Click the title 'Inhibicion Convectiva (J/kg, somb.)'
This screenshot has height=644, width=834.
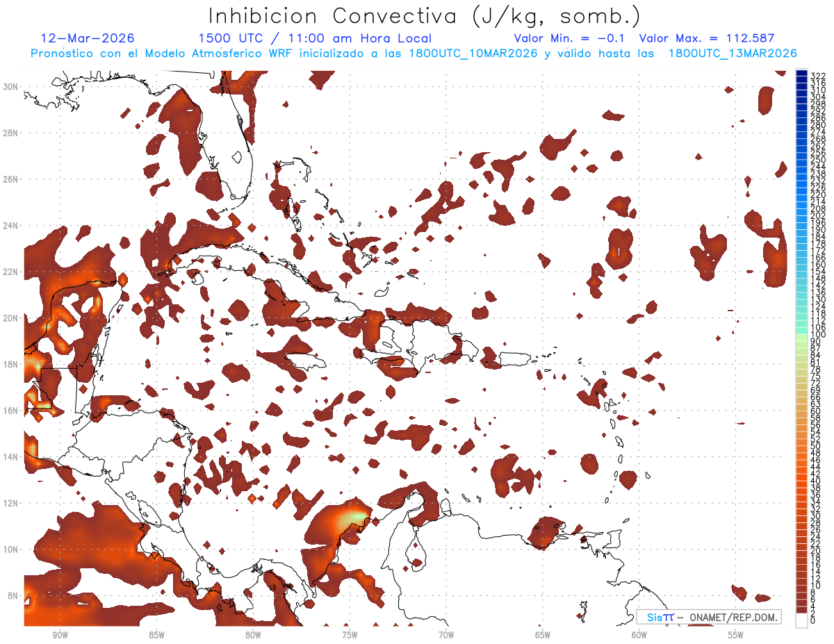[x=425, y=16]
